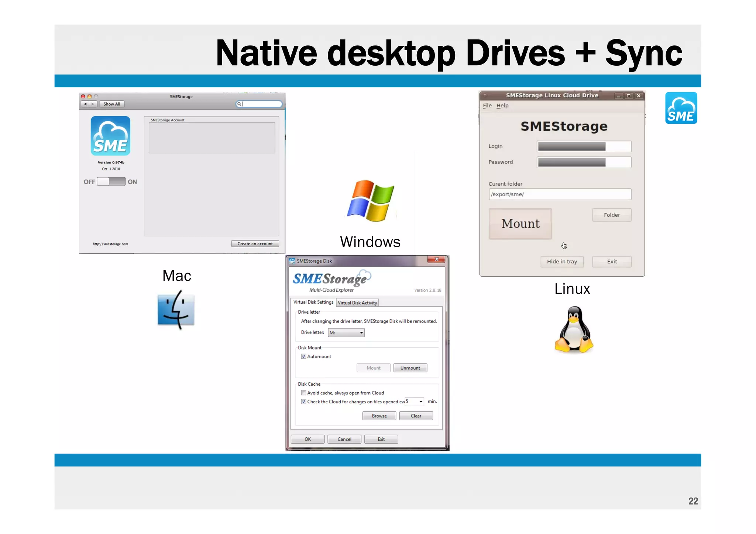The image size is (756, 534).
Task: Open the File menu in Linux Cloud Drive
Action: [x=487, y=106]
